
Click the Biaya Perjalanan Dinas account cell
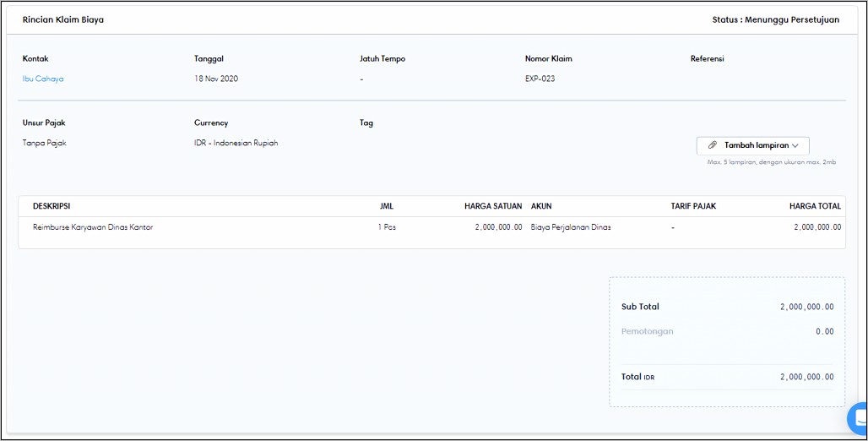click(x=571, y=227)
